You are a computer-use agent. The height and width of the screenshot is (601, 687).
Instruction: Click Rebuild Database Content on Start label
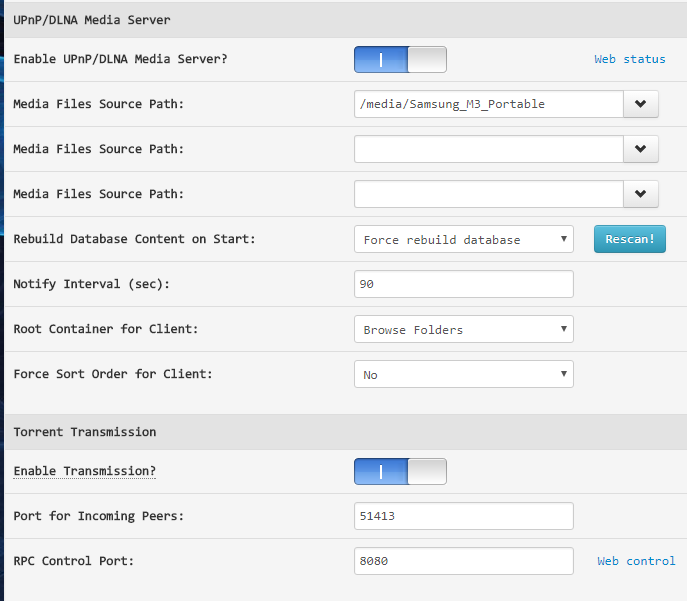(134, 239)
